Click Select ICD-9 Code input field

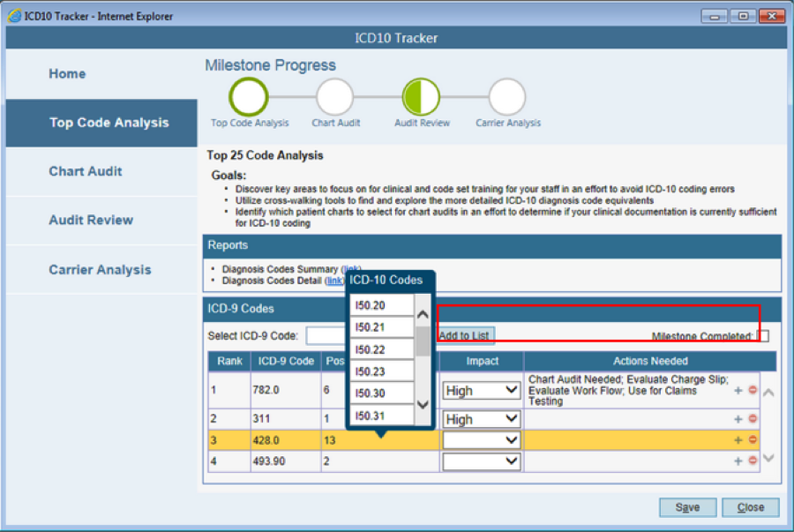click(x=326, y=335)
